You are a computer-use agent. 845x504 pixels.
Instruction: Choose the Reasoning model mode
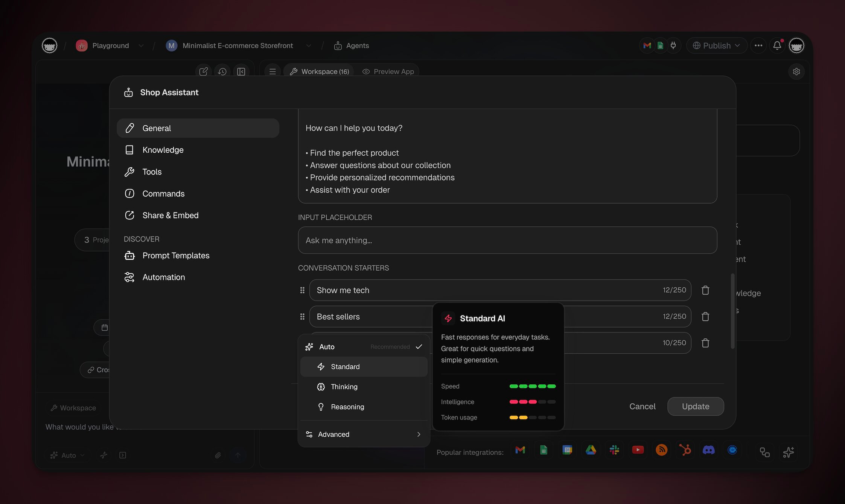pos(347,407)
